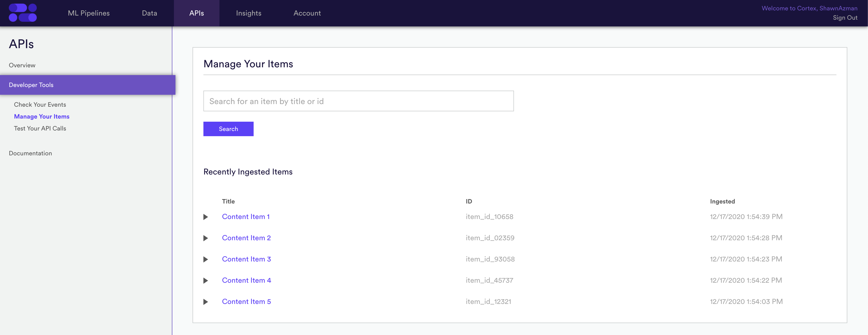Viewport: 868px width, 335px height.
Task: Click the Search button
Action: (228, 129)
